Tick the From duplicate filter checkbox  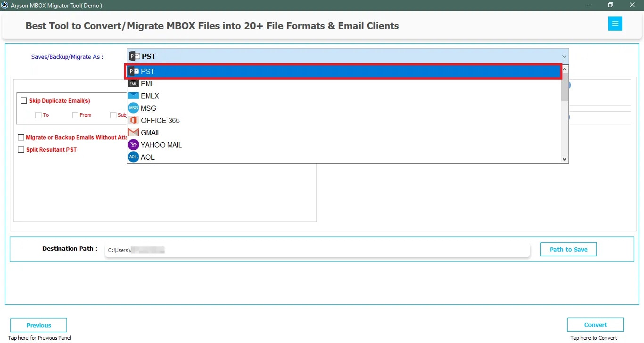pos(75,115)
